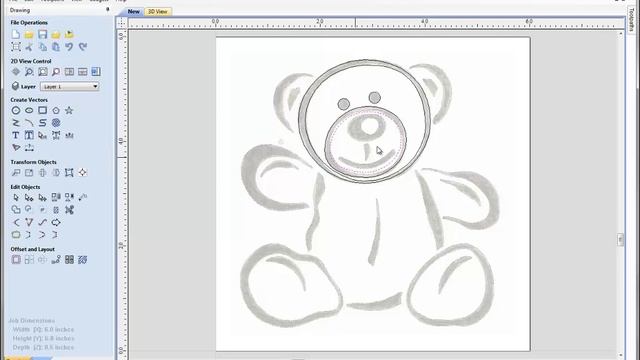Viewport: 640px width, 360px height.
Task: Select the bear's left eye circle vector
Action: click(344, 104)
